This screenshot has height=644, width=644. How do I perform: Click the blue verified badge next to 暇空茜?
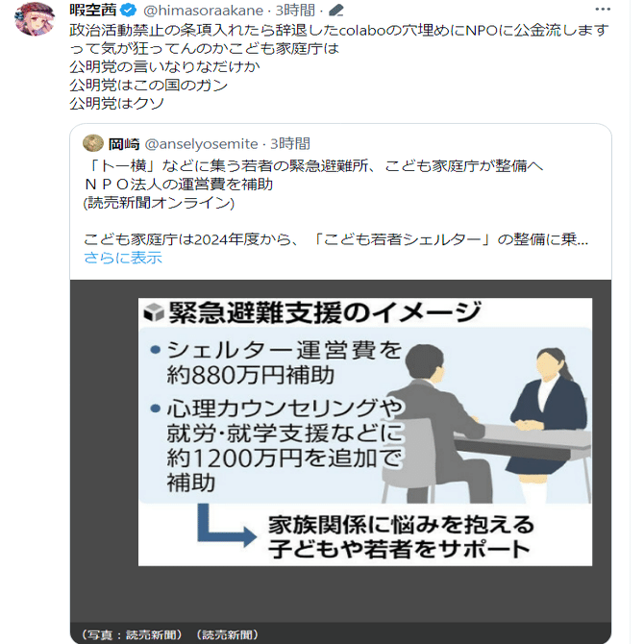pyautogui.click(x=130, y=10)
